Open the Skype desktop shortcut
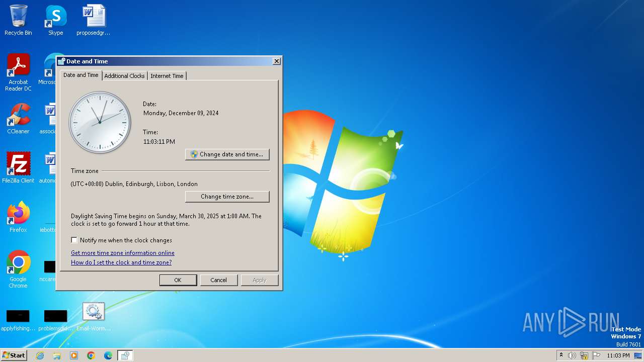Screen dimensions: 644x362 click(x=55, y=20)
